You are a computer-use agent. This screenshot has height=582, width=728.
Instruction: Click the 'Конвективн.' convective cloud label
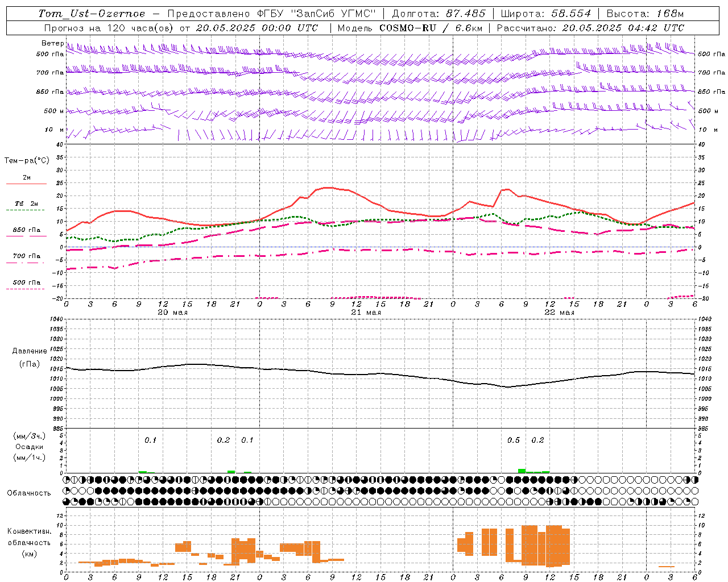(x=29, y=531)
